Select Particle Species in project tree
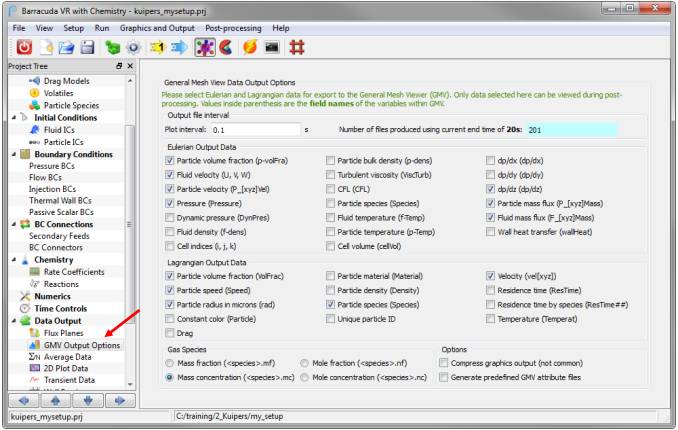 pyautogui.click(x=71, y=105)
